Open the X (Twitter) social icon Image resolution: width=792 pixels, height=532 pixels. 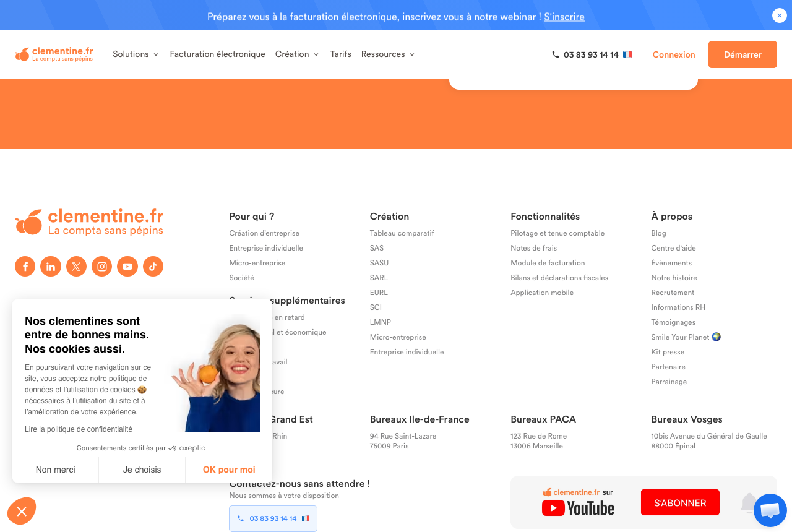pyautogui.click(x=76, y=267)
